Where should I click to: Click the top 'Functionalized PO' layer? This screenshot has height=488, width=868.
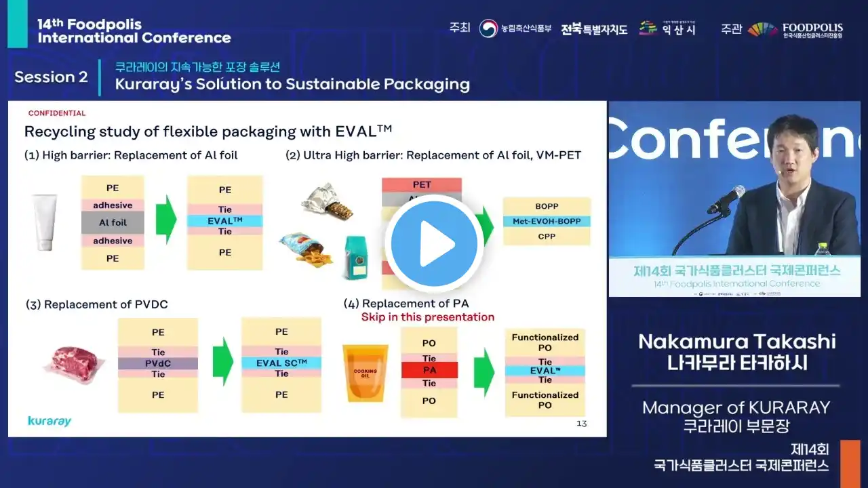coord(545,342)
